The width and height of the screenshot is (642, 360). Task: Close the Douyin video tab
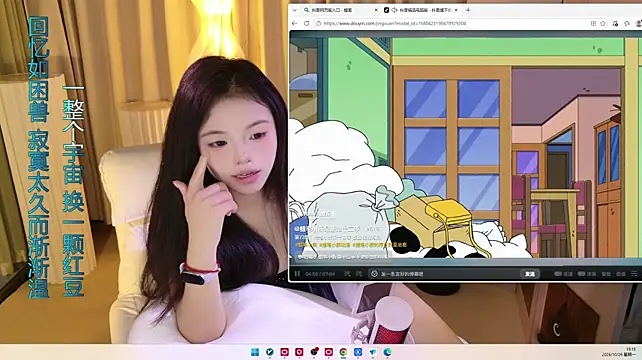point(456,10)
